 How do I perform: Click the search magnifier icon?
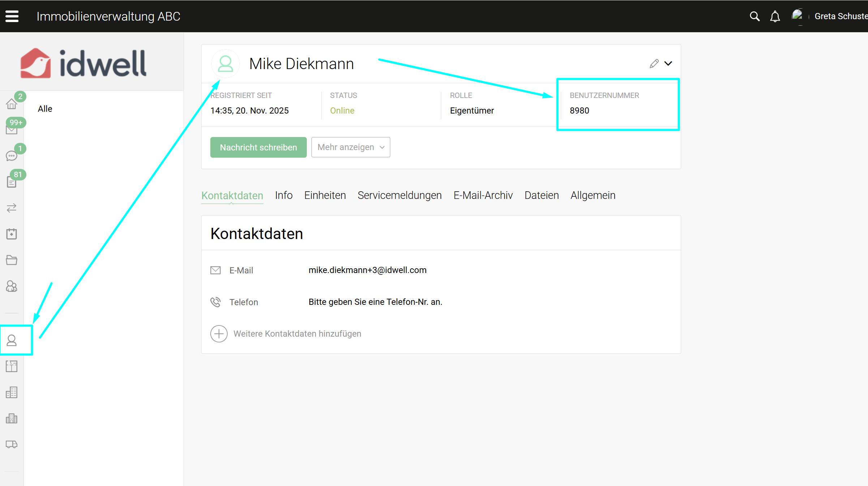pyautogui.click(x=754, y=16)
